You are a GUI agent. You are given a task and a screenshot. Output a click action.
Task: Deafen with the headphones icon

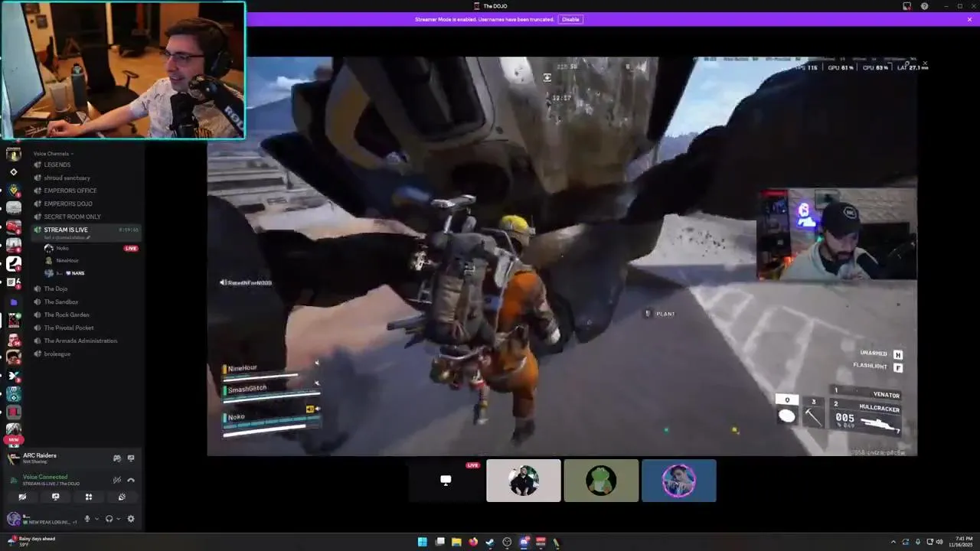[x=109, y=518]
